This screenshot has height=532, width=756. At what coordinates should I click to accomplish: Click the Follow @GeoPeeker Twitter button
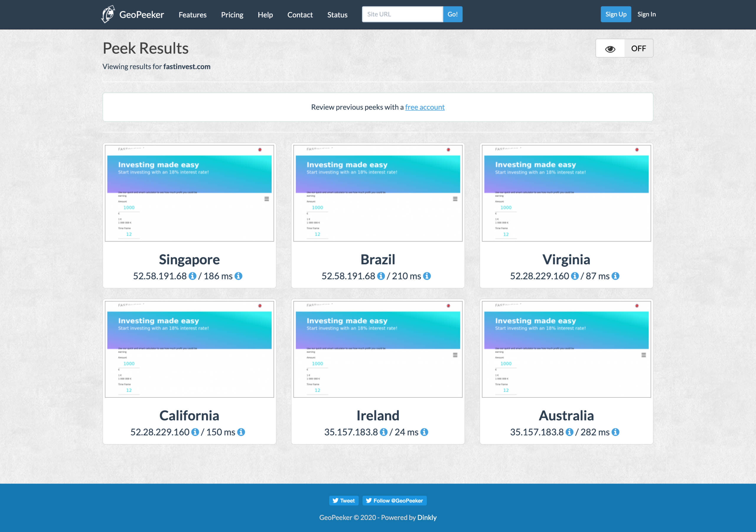coord(395,500)
